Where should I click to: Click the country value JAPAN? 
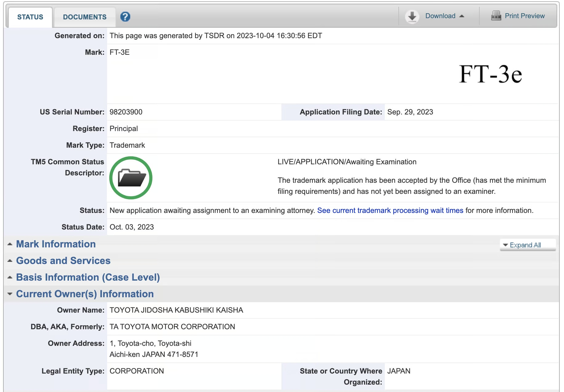click(399, 371)
